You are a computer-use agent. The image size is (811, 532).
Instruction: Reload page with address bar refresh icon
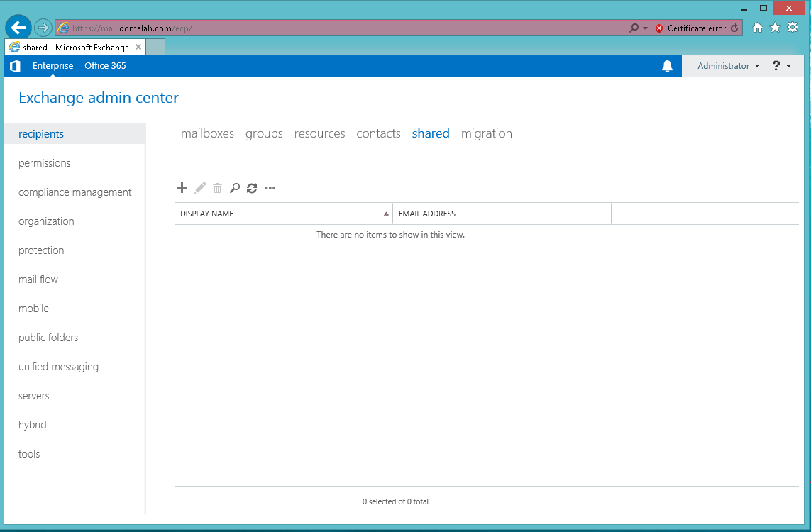tap(734, 28)
